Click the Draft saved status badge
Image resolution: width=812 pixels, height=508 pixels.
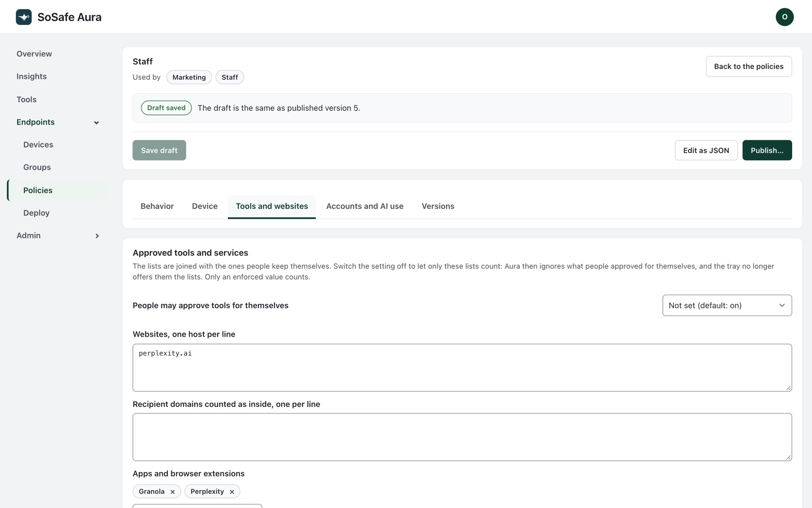point(166,108)
